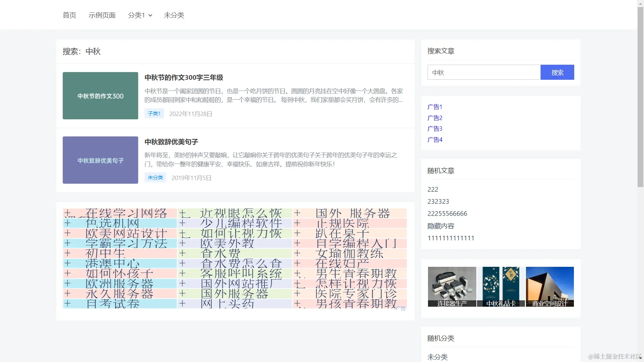This screenshot has height=362, width=644.
Task: Click the page vertical scrollbar thumb
Action: tap(640, 97)
